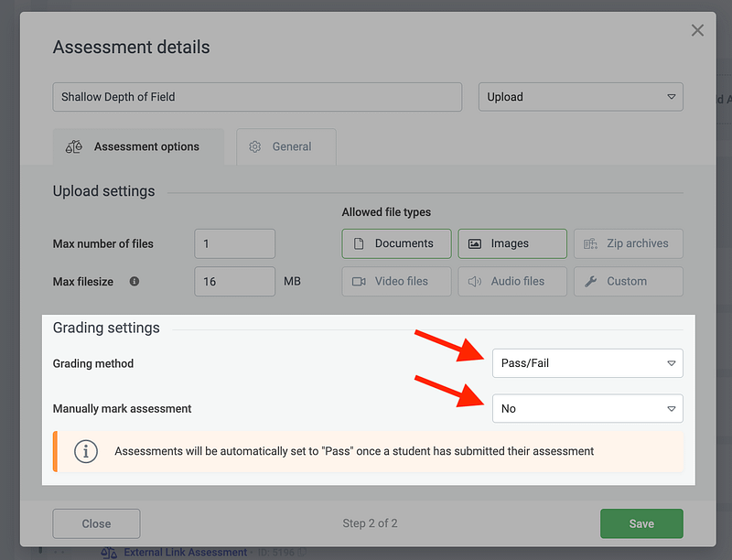732x560 pixels.
Task: Save the assessment details
Action: 641,523
